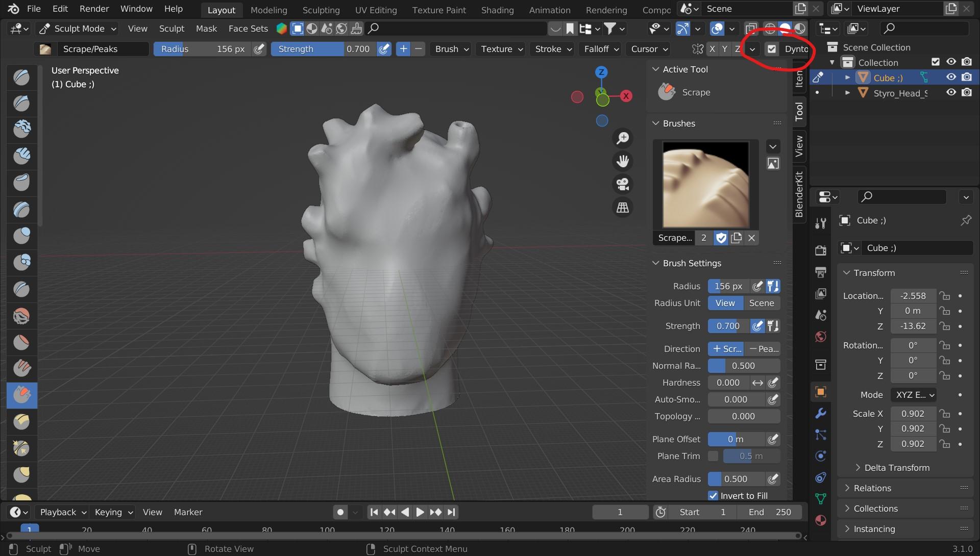Click the pan hand icon in viewport
Screen dimensions: 980x556
coord(623,161)
